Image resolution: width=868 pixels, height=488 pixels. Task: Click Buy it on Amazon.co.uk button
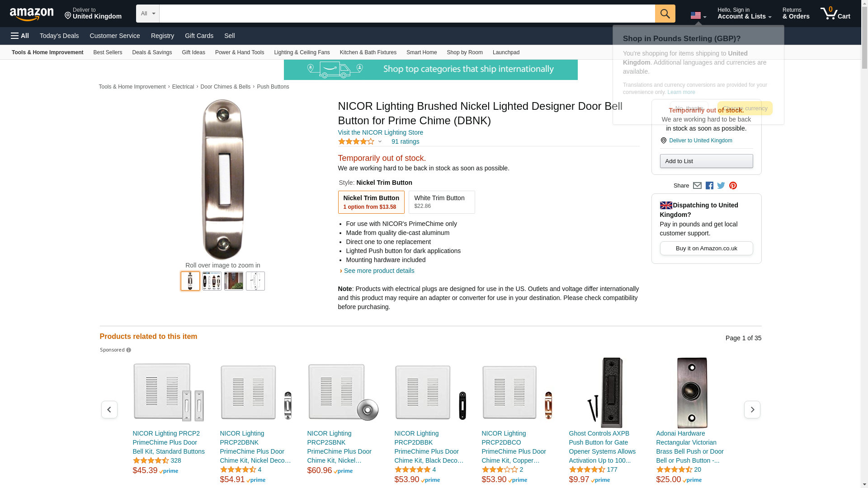[706, 248]
